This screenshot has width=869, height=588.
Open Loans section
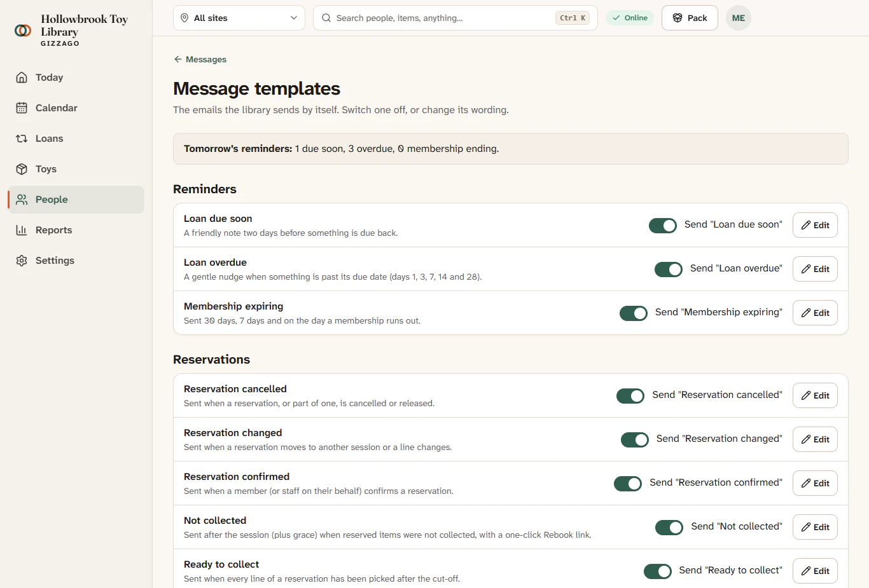pyautogui.click(x=76, y=139)
